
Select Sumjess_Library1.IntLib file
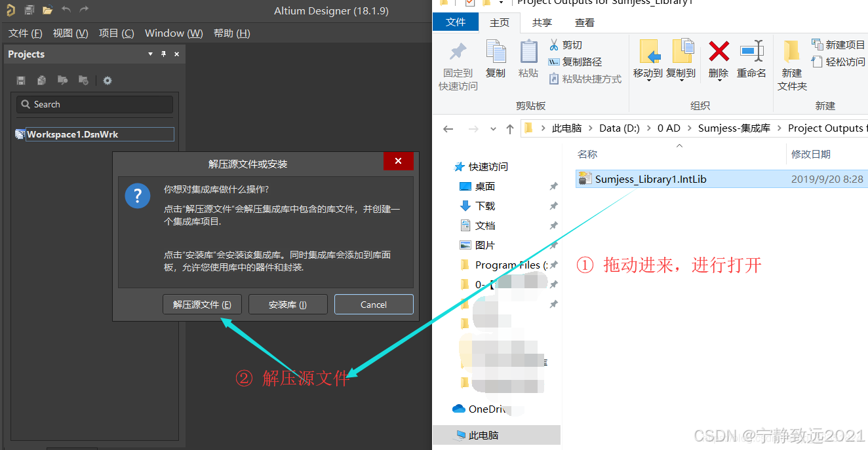point(721,179)
